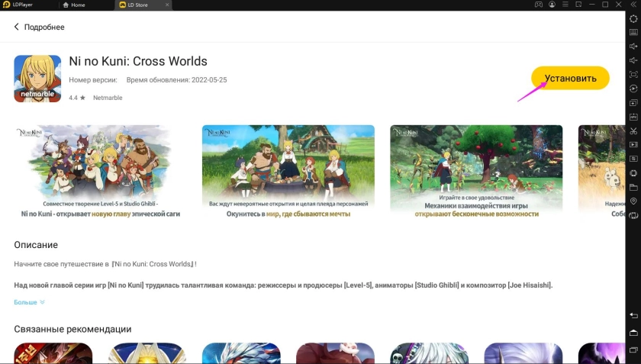Click the 4.4 star rating
Screen dimensions: 641x364
pos(77,98)
